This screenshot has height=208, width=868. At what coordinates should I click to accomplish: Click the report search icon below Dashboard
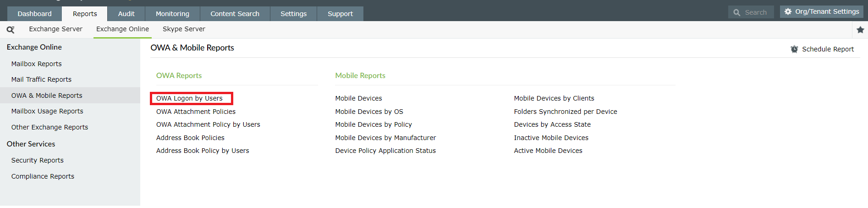11,30
